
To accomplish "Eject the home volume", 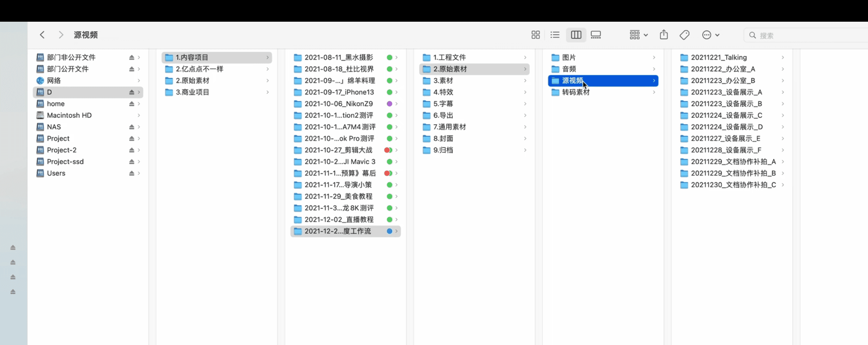I will tap(131, 104).
